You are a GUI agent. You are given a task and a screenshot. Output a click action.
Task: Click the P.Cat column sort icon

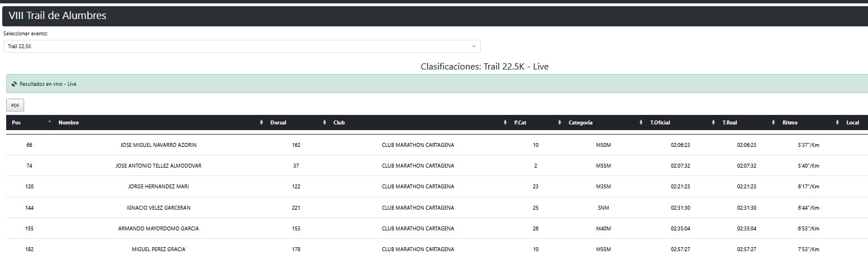(x=559, y=123)
